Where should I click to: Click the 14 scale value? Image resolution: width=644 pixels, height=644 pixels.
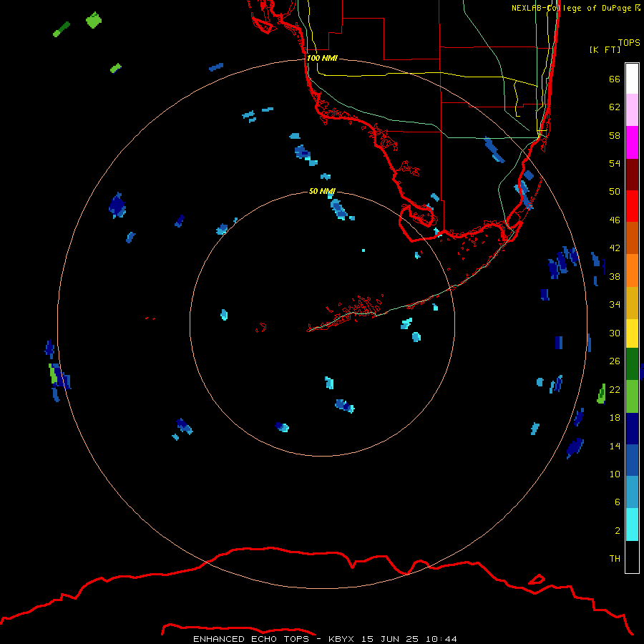pyautogui.click(x=615, y=447)
